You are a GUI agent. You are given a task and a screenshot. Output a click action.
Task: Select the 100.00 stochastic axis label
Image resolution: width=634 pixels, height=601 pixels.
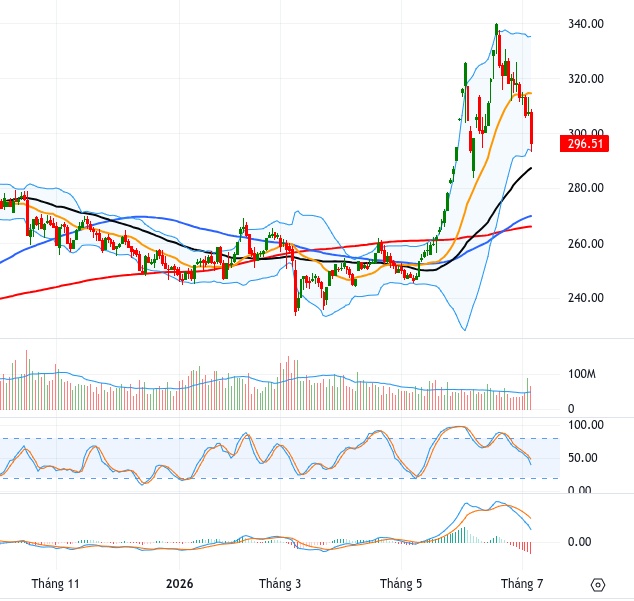(586, 425)
